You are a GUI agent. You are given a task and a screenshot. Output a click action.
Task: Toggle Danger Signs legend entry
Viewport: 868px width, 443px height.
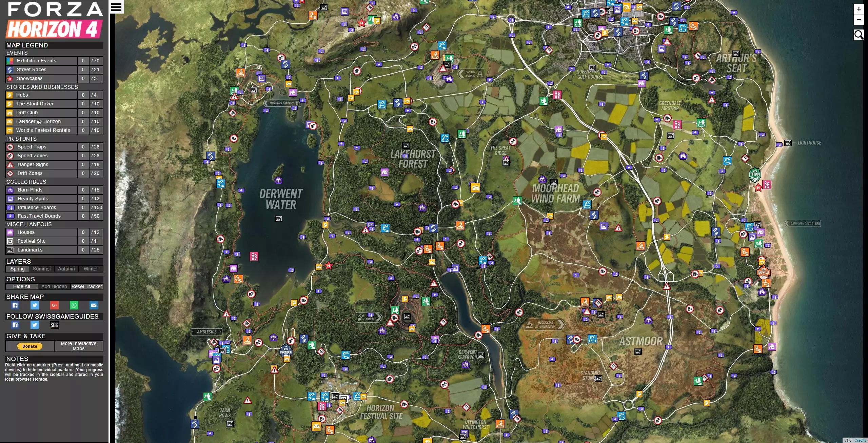(x=33, y=164)
